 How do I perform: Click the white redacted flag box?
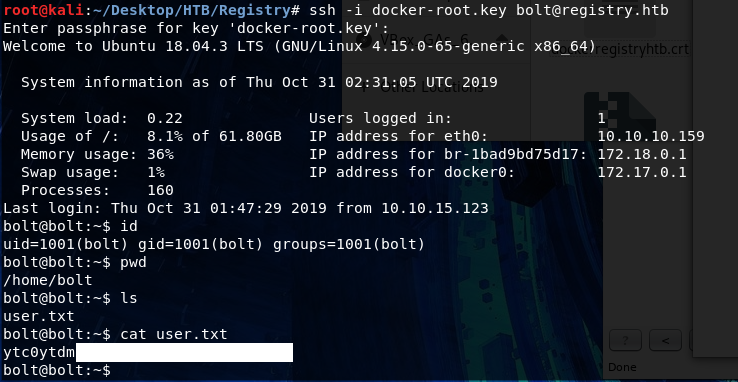(x=184, y=352)
